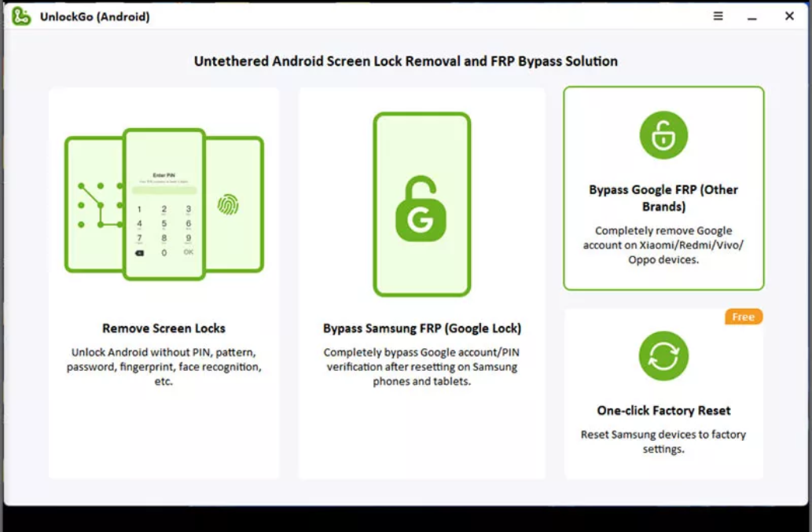Click the three-phone screen locks illustration

pyautogui.click(x=164, y=204)
